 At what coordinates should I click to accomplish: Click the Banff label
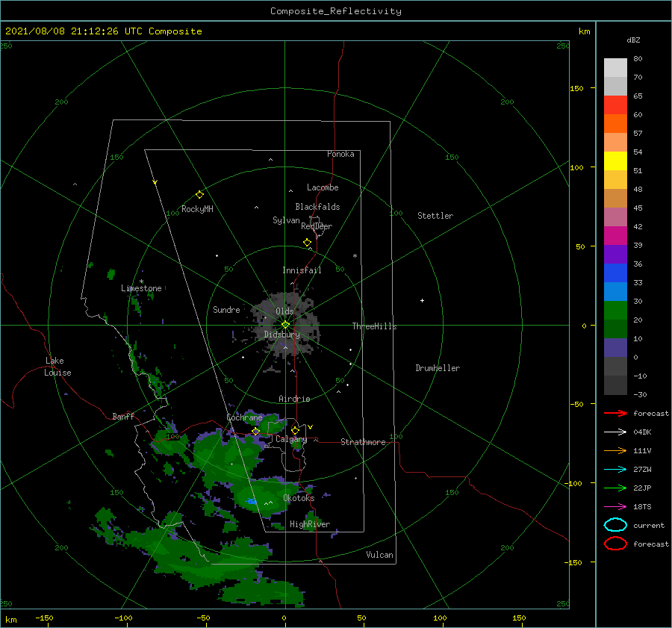click(x=123, y=417)
